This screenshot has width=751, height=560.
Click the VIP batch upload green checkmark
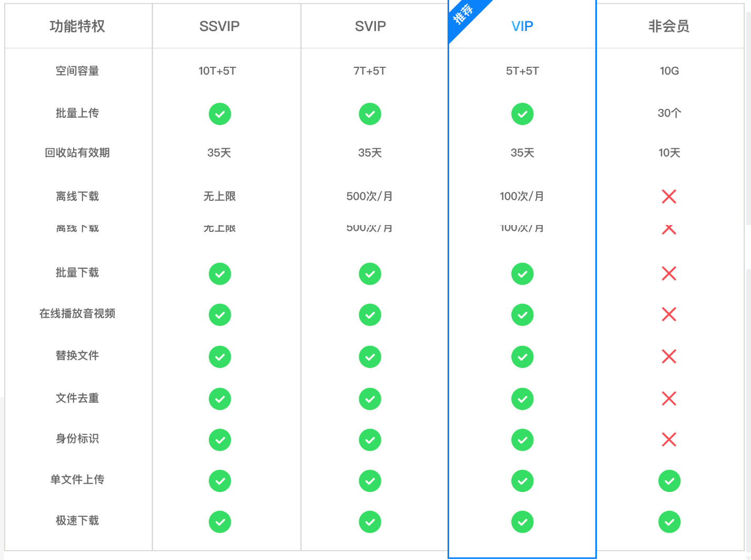[522, 114]
